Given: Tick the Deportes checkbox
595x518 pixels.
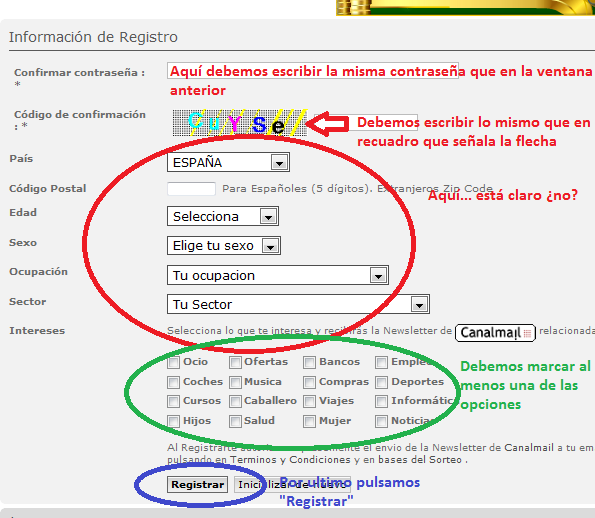Looking at the screenshot, I should pyautogui.click(x=381, y=382).
